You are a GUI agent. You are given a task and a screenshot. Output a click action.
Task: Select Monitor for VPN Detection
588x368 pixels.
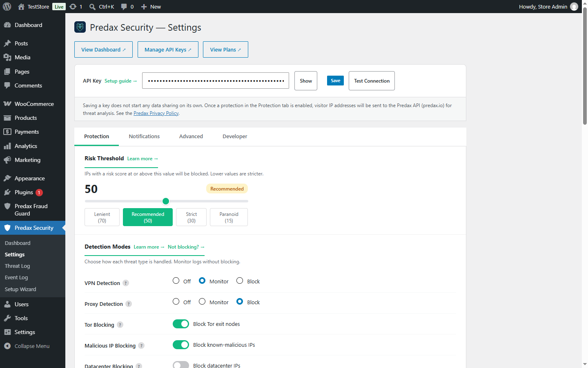tap(202, 280)
